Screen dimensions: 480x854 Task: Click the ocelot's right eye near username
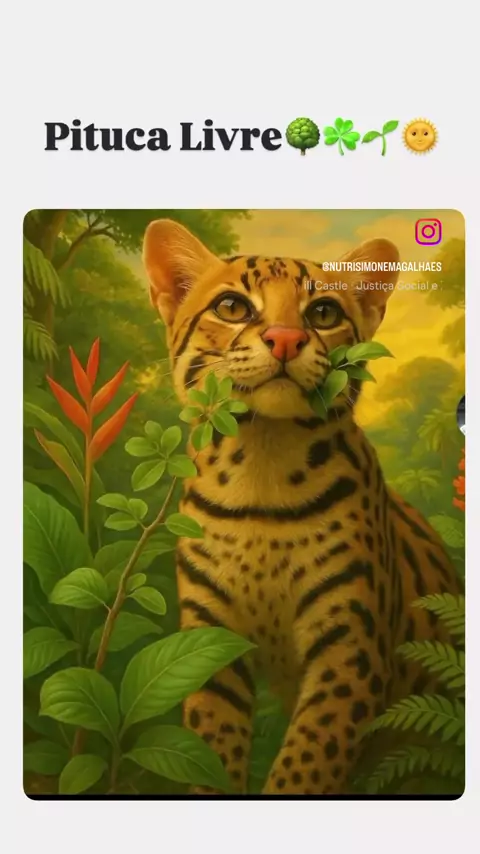pos(325,314)
